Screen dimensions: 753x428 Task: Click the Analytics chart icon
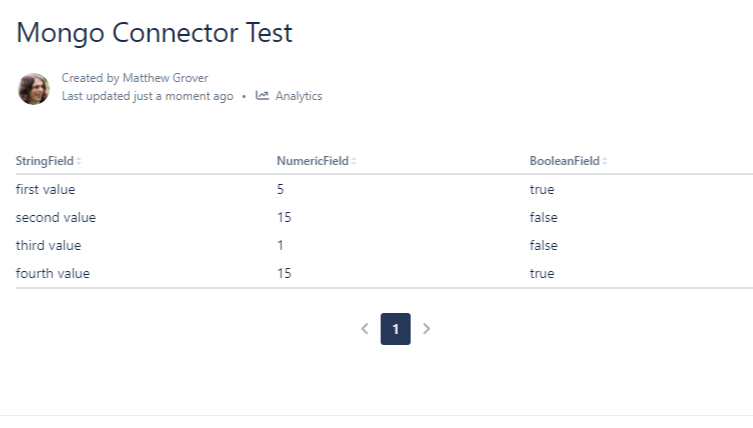click(262, 96)
